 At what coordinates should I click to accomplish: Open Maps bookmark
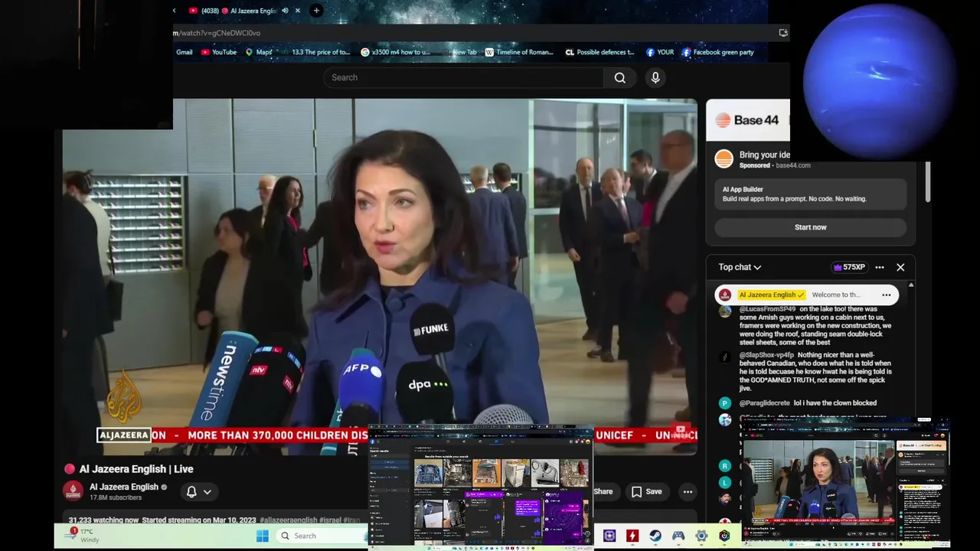click(259, 52)
